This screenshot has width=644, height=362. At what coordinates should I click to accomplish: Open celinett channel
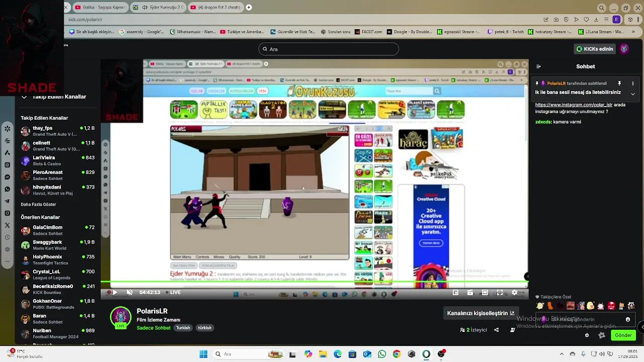click(x=57, y=146)
